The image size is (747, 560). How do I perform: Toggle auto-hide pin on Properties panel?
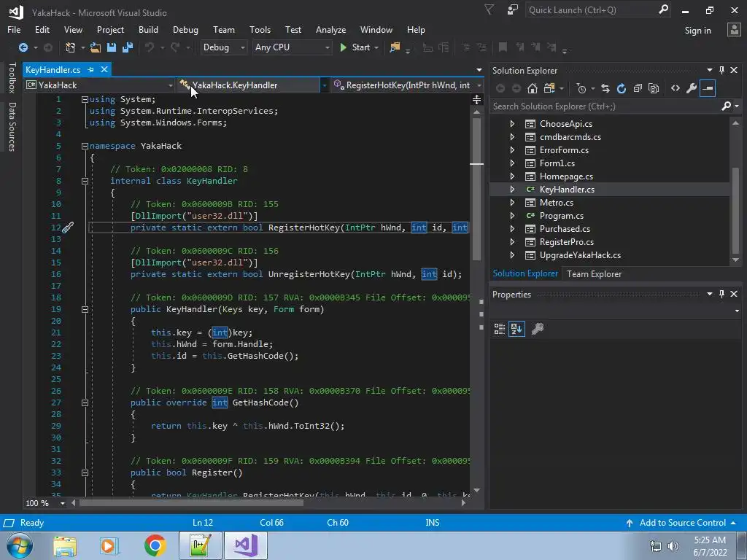tap(721, 294)
